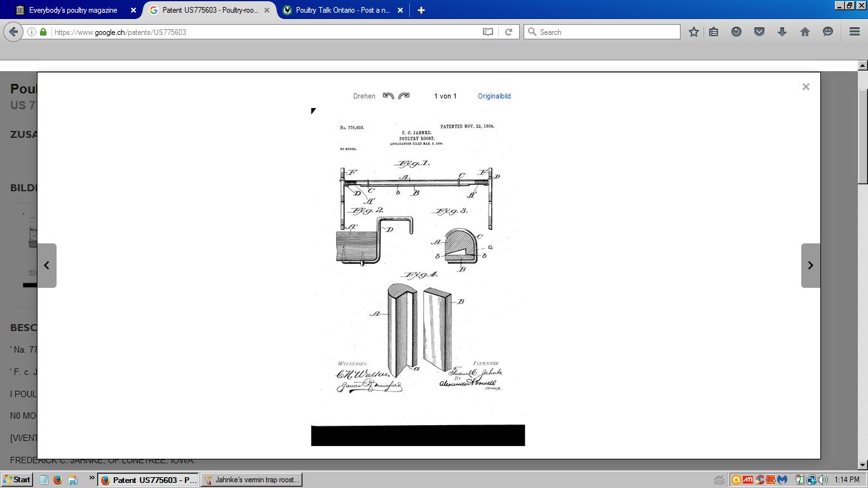
Task: Open Jahnke's vermin trap roost taskbar window
Action: (252, 480)
